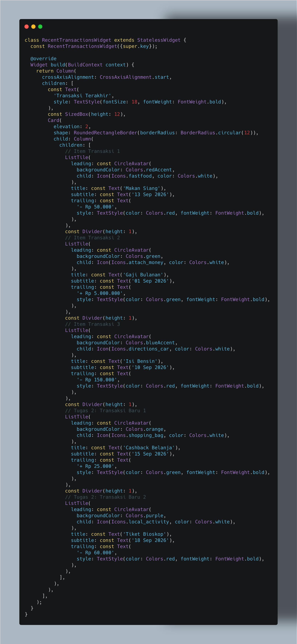297x644 pixels.
Task: Click the '10 Sep 2026' subtitle
Action: 150,368
